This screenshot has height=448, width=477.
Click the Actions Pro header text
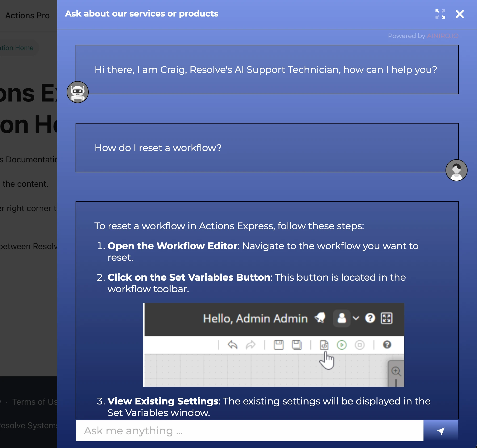(27, 15)
